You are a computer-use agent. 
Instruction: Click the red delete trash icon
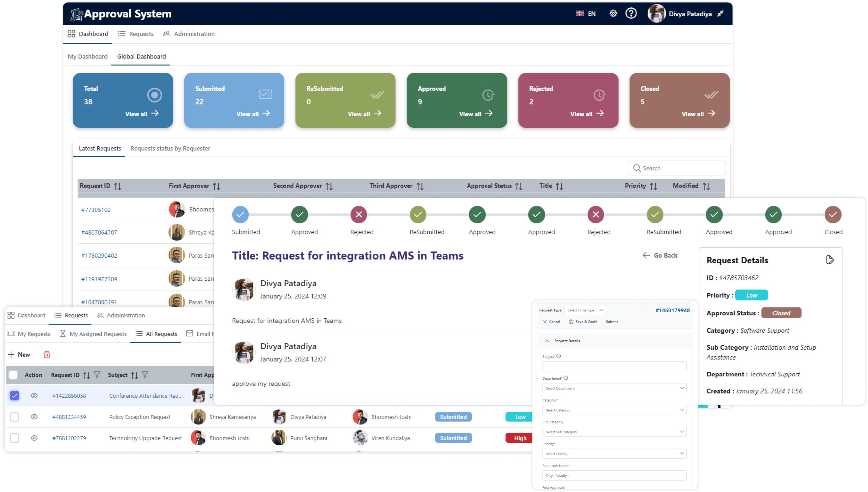pos(47,355)
